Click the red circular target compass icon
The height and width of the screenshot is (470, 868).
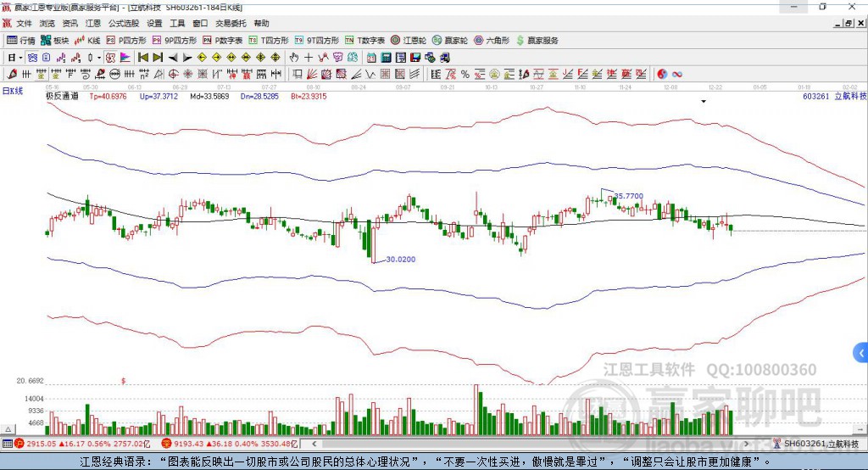[173, 74]
